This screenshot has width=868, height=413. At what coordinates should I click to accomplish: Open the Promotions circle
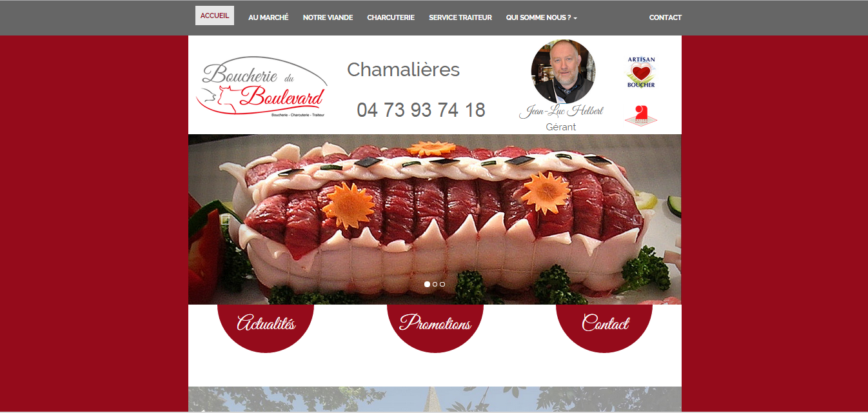[x=435, y=326]
